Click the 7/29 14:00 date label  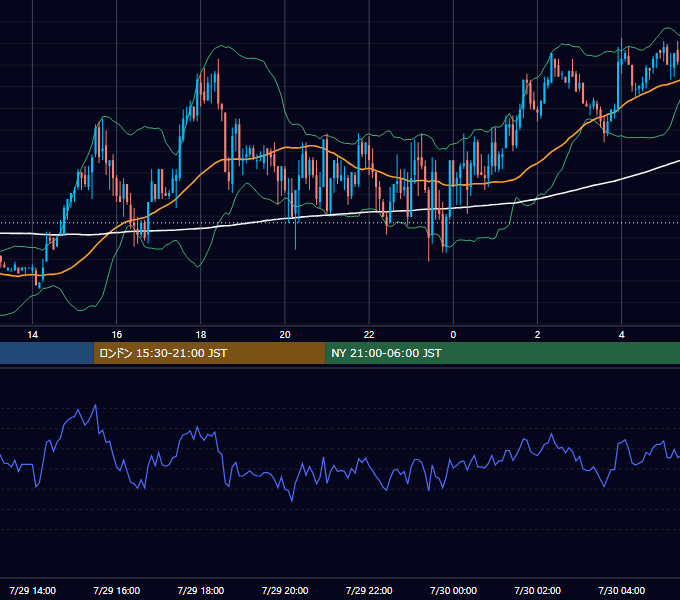(x=33, y=590)
